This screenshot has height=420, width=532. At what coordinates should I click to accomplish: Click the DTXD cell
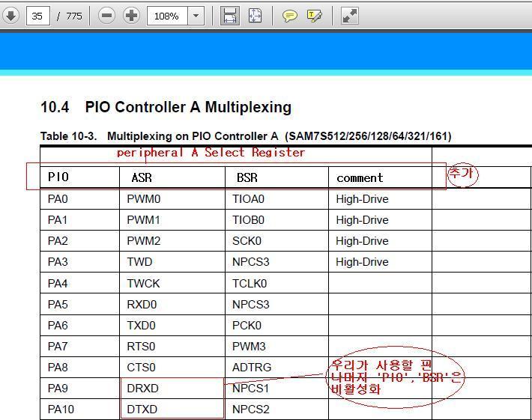point(172,410)
